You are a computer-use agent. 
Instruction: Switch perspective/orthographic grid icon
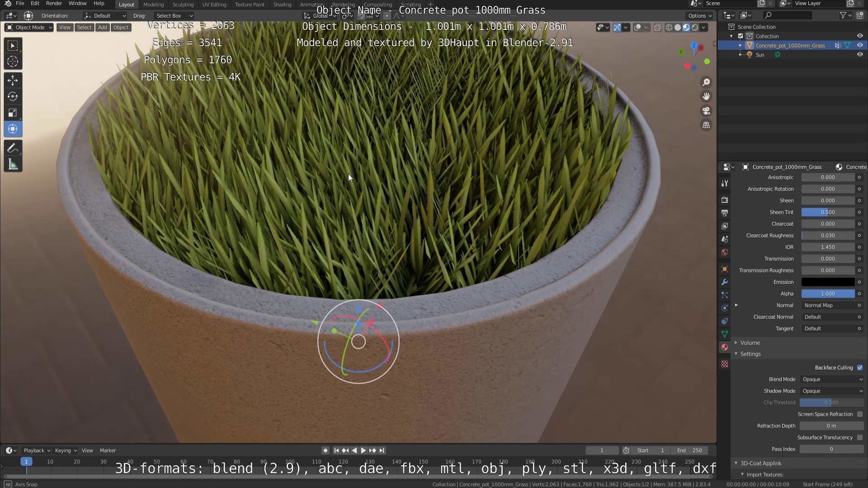point(706,125)
